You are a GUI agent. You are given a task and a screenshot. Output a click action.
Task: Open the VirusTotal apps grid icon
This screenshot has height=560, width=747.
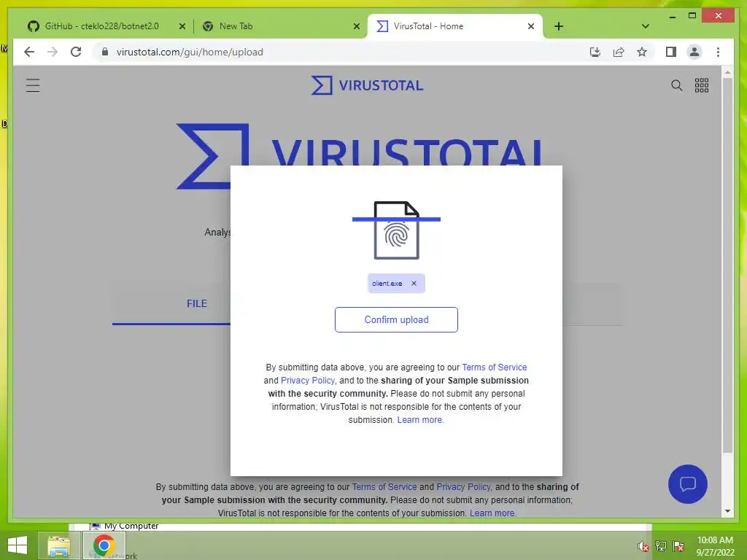pyautogui.click(x=701, y=85)
